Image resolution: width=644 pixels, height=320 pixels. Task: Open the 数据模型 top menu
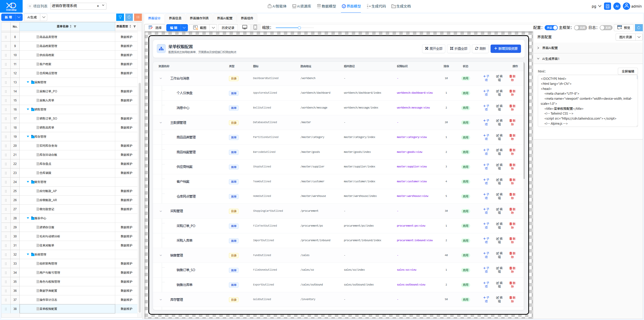(326, 6)
